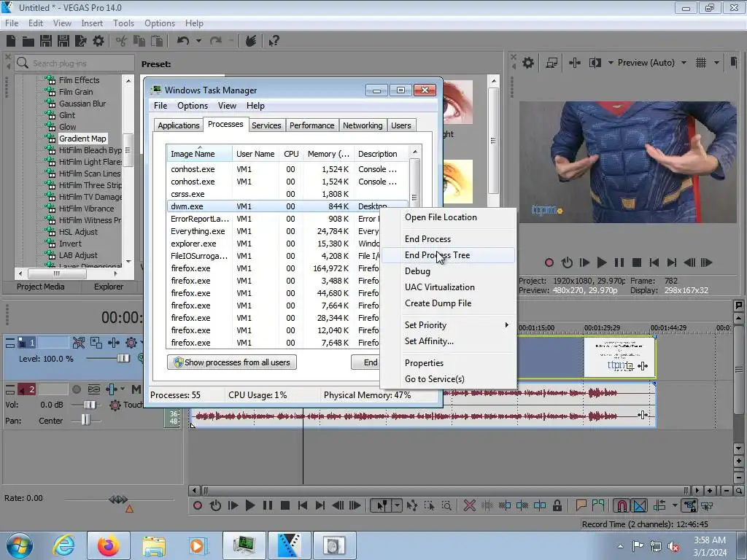Viewport: 747px width, 560px height.
Task: Switch to Project Media tab
Action: click(x=41, y=287)
